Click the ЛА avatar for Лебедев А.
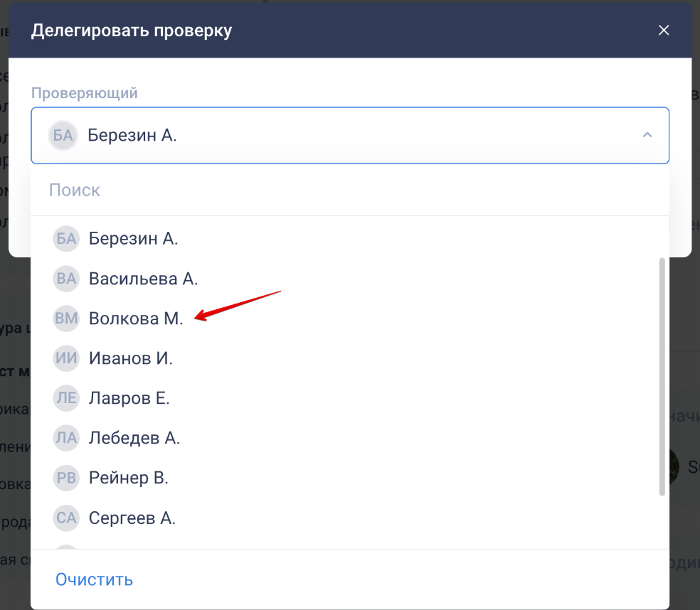Image resolution: width=700 pixels, height=610 pixels. coord(66,438)
